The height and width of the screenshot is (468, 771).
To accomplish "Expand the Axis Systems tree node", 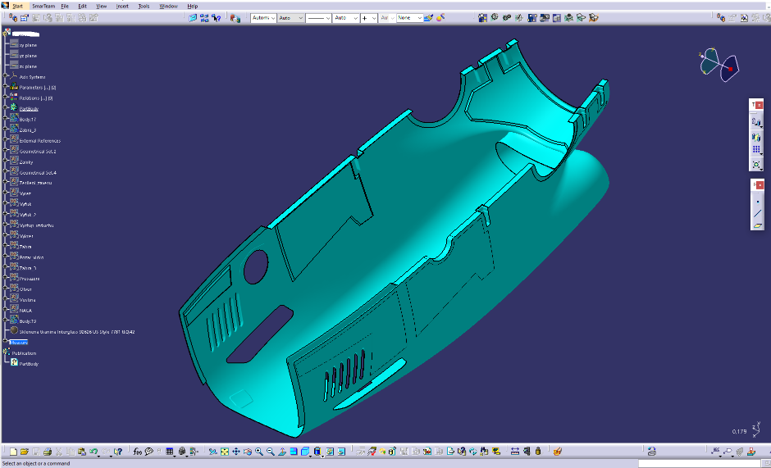I will 7,77.
